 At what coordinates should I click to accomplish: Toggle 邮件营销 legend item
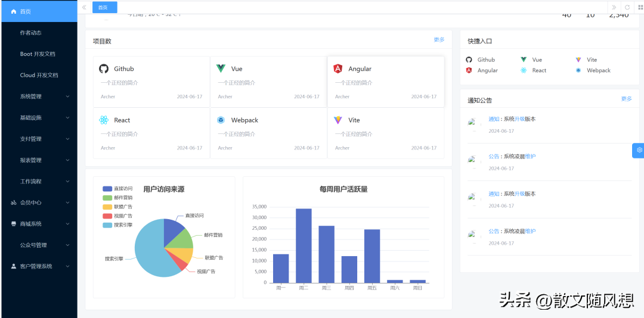117,198
